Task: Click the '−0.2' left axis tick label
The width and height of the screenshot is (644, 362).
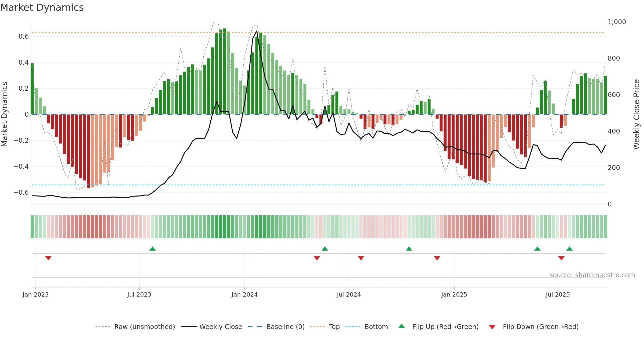Action: tap(21, 141)
